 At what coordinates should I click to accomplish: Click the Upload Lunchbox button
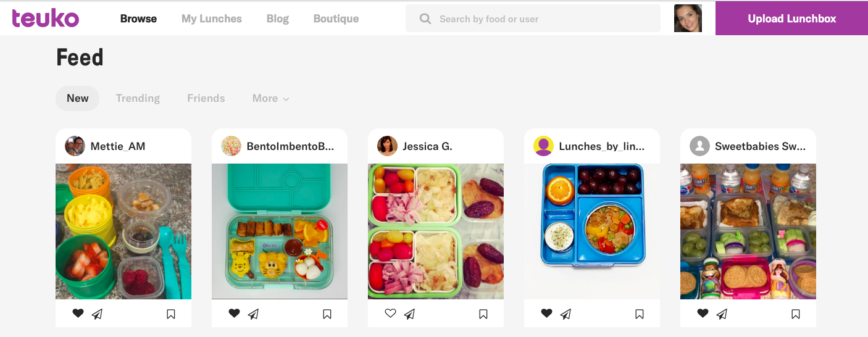[x=791, y=19]
